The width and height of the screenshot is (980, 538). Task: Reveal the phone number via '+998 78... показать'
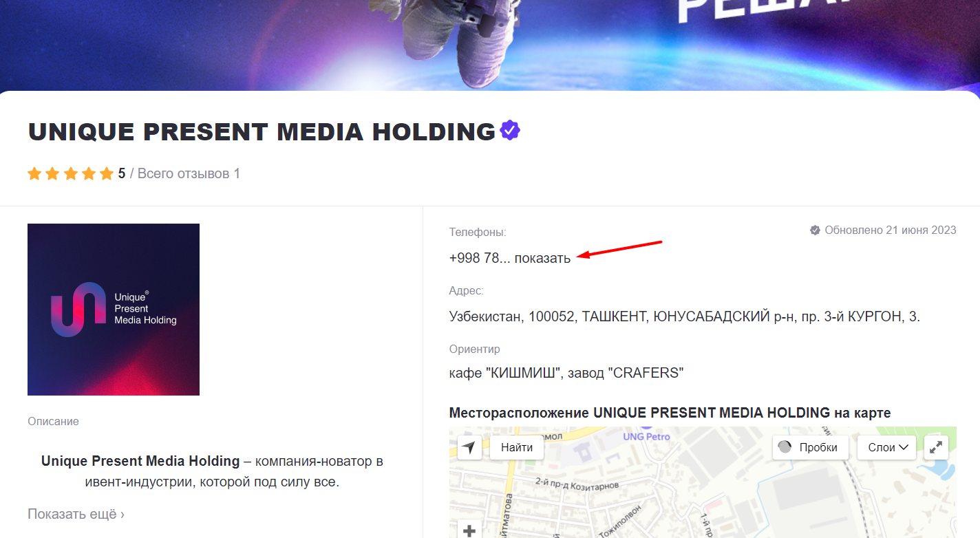pyautogui.click(x=510, y=258)
